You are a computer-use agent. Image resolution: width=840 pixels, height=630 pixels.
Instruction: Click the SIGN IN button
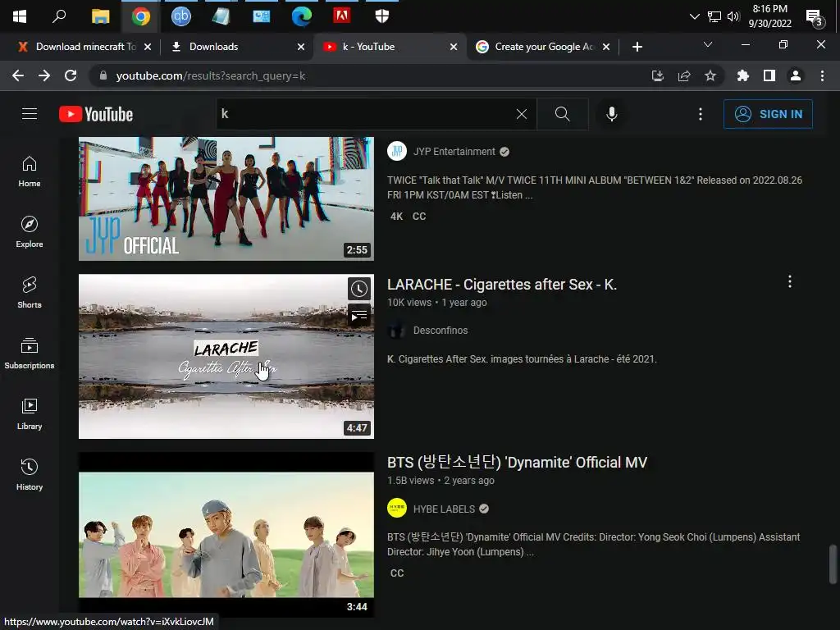point(768,114)
